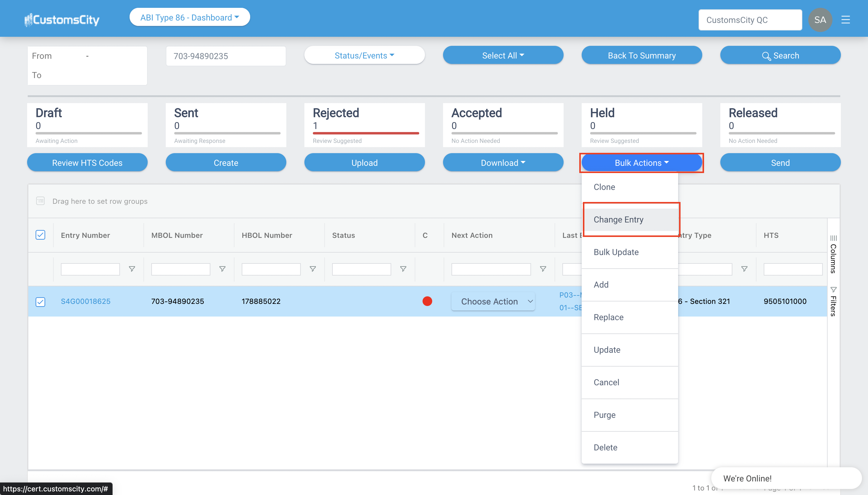868x495 pixels.
Task: Open MBOL Number filter funnel
Action: pos(223,269)
